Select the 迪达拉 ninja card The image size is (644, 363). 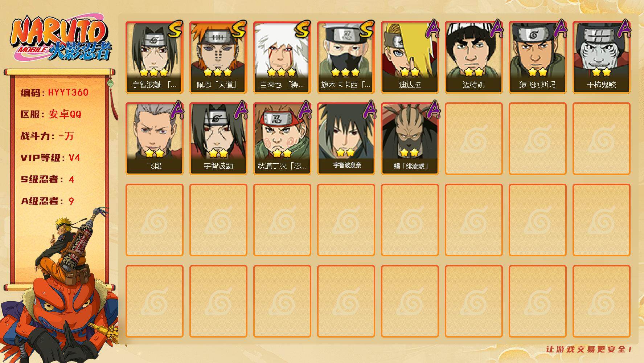tap(410, 57)
